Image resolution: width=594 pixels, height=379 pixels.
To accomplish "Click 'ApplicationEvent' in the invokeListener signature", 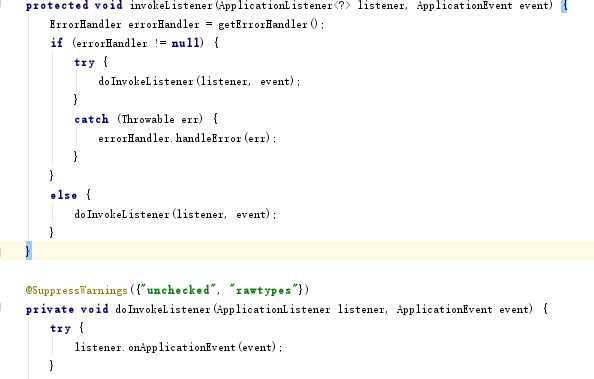I will tap(464, 6).
